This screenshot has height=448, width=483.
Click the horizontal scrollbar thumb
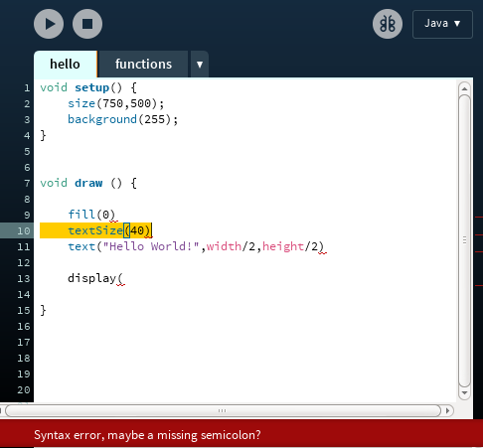(223, 410)
